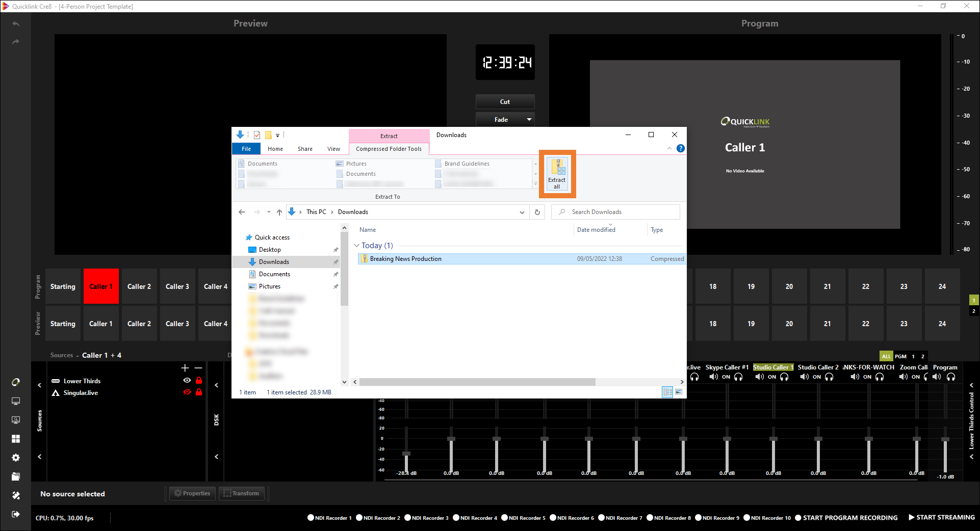Open the settings gear in left sidebar
Screen dimensions: 980x531
click(x=16, y=458)
